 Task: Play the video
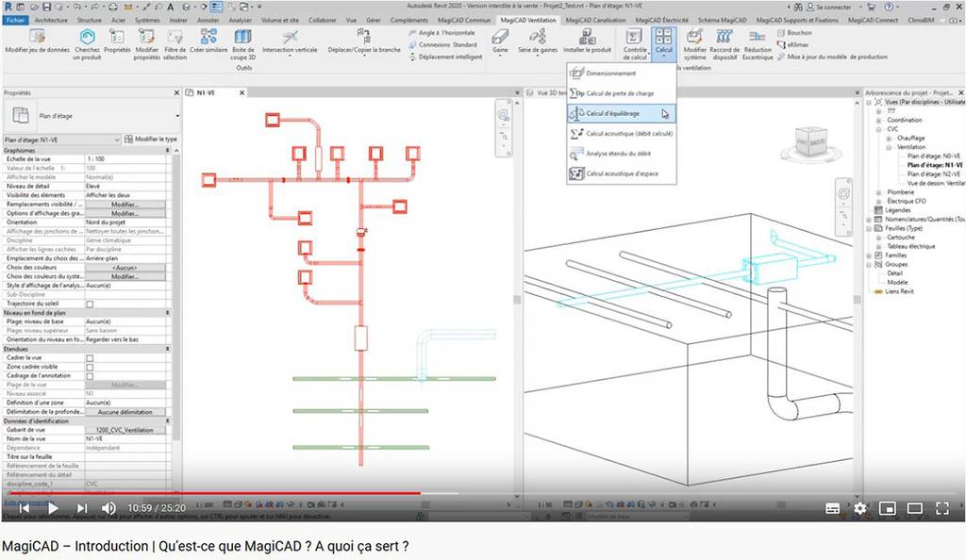point(53,508)
